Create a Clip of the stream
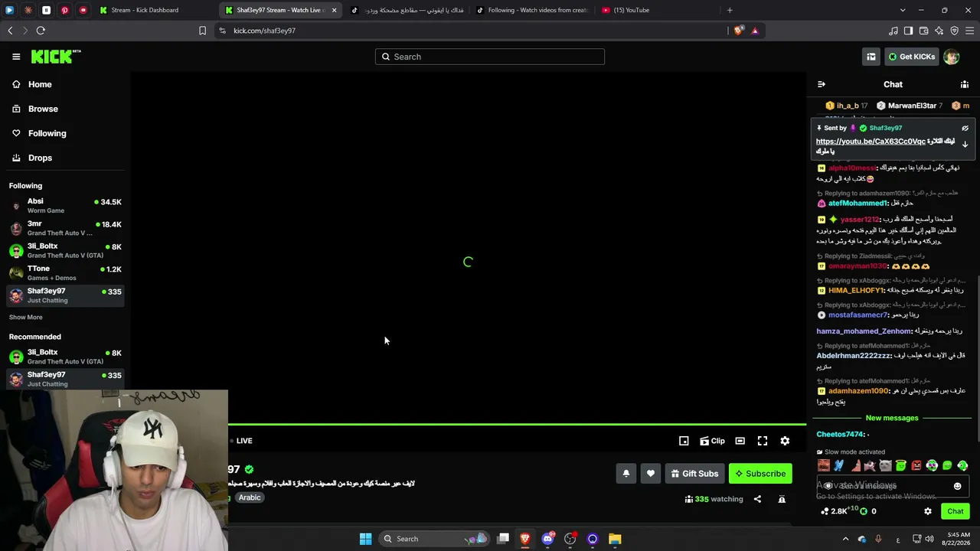This screenshot has height=551, width=980. [x=713, y=441]
